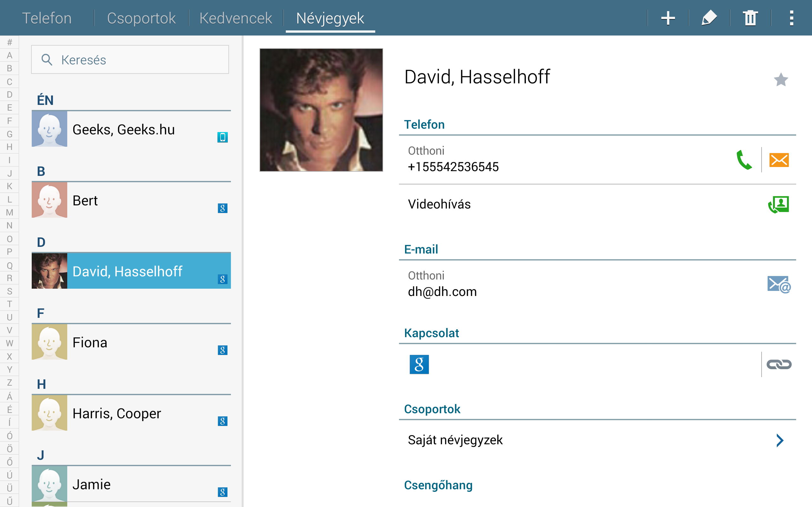The image size is (812, 507).
Task: Link contacts using the chain icon
Action: pyautogui.click(x=779, y=364)
